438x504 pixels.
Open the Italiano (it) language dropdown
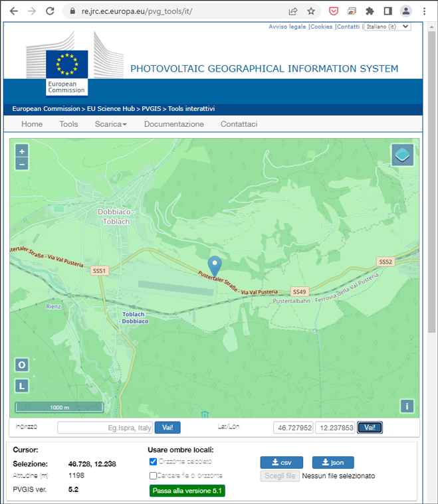(387, 27)
